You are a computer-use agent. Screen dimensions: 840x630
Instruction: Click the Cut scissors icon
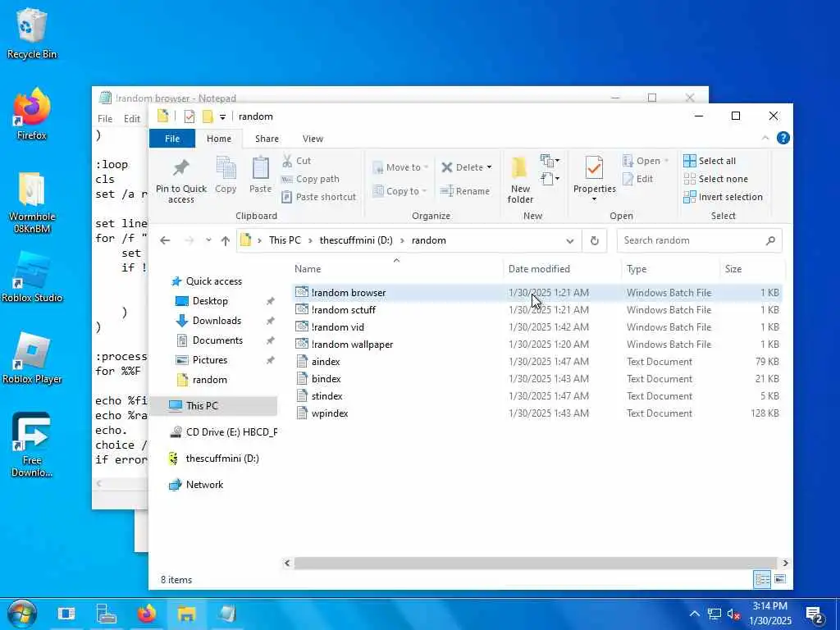[x=288, y=161]
